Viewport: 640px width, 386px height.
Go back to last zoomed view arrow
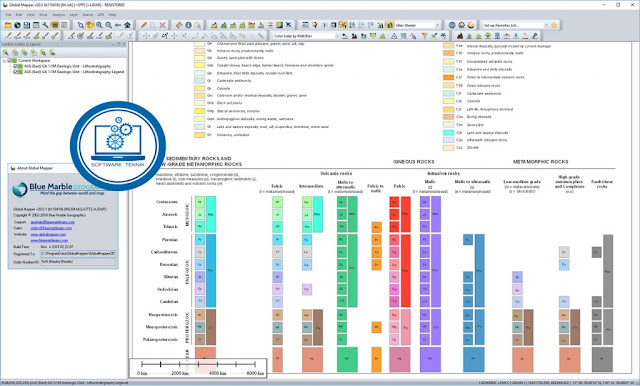pos(118,25)
